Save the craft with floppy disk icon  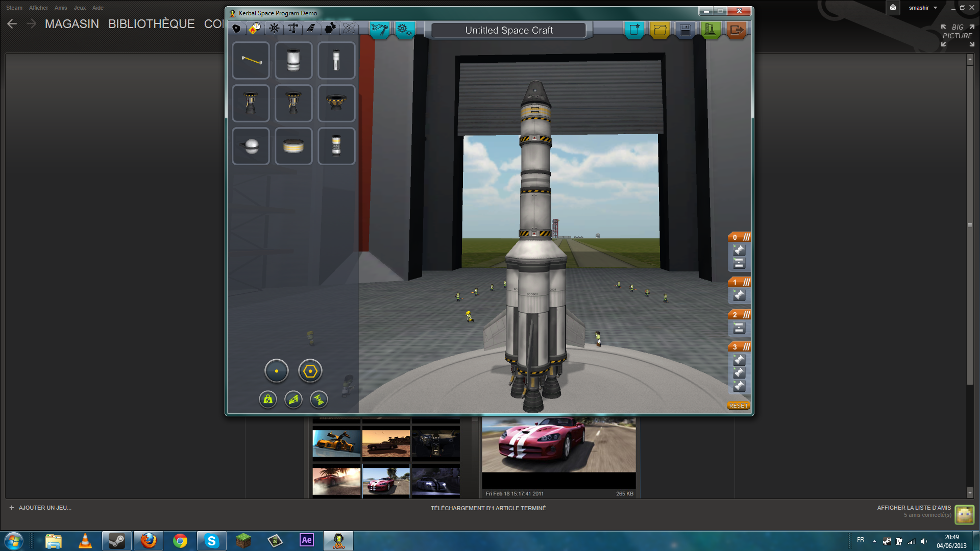[x=685, y=30]
